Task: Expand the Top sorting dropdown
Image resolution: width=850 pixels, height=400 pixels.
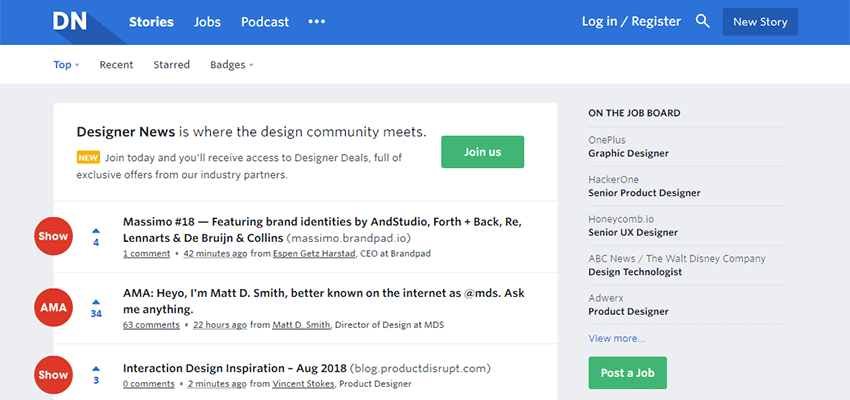Action: (66, 65)
